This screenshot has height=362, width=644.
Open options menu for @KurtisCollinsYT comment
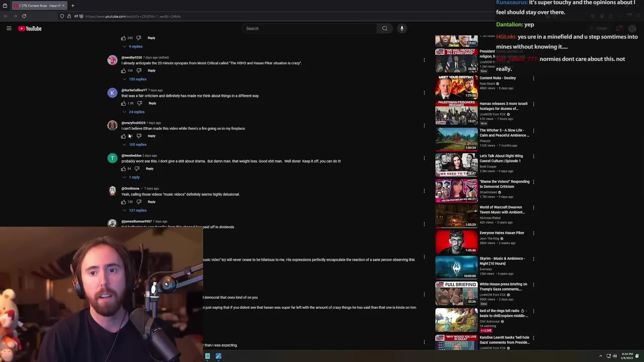(x=424, y=93)
